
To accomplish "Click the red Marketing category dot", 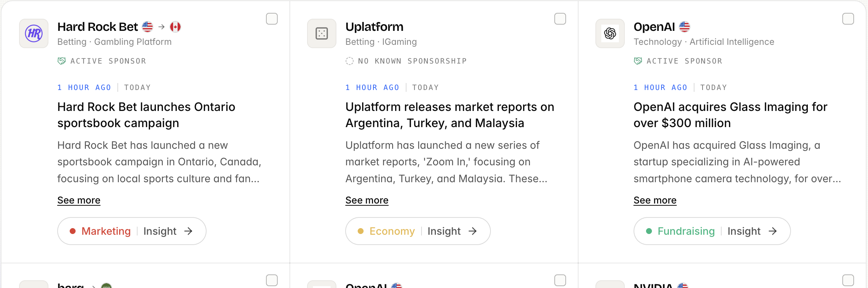I will pyautogui.click(x=73, y=231).
